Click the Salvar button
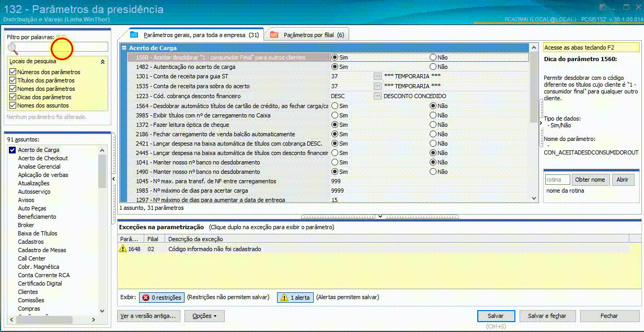 [x=496, y=316]
